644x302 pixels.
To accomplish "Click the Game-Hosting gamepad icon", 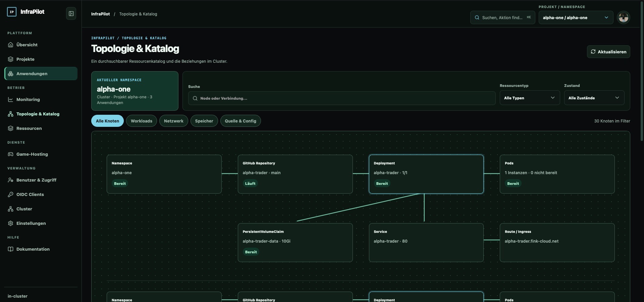I will point(11,154).
